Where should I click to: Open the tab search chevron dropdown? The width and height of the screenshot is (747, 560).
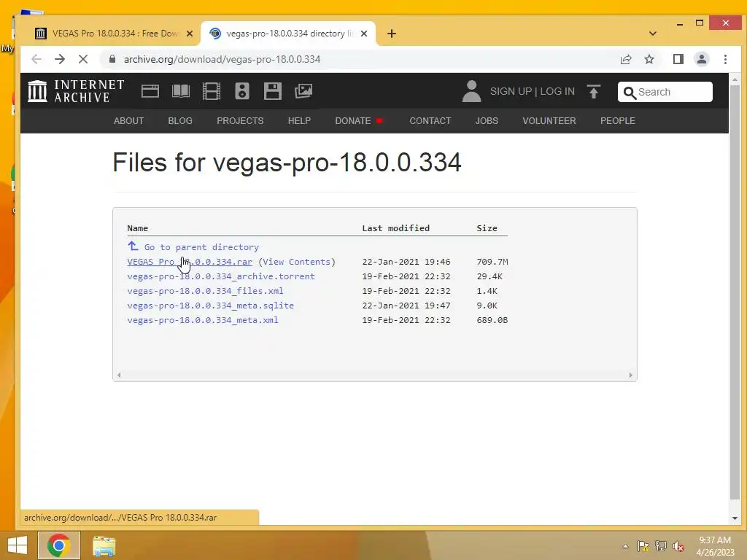653,34
